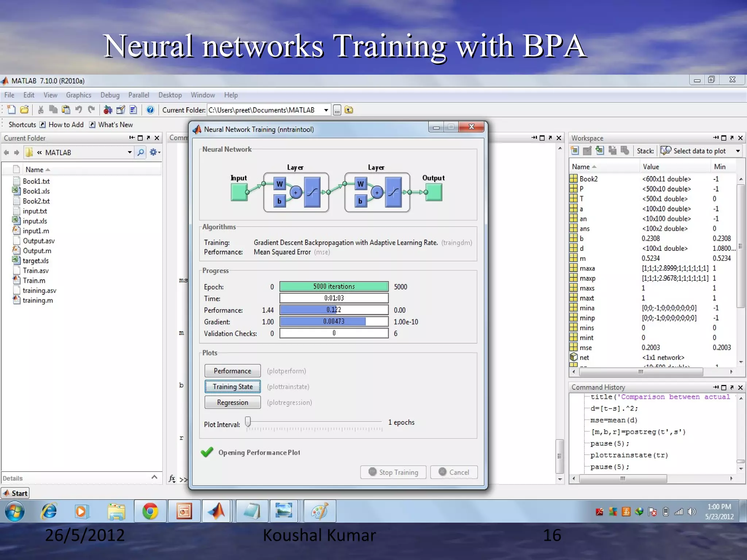Select Train.m in the Current Folder list
747x560 pixels.
click(34, 280)
